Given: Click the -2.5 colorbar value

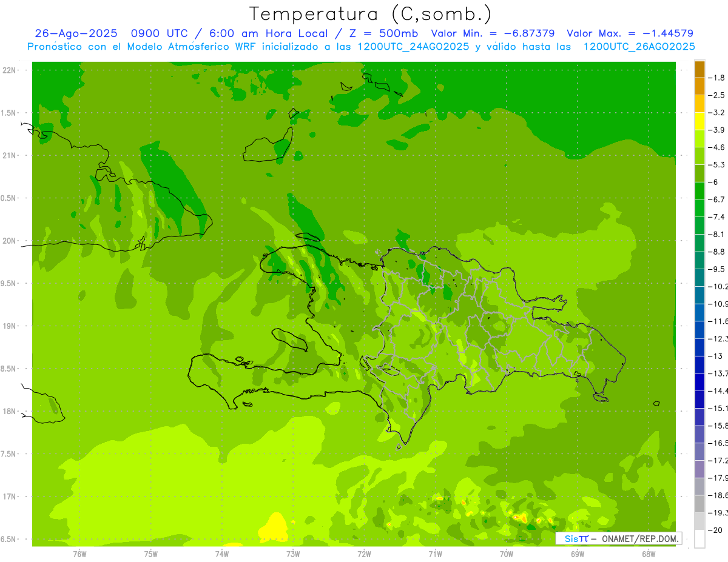Looking at the screenshot, I should click(x=716, y=95).
